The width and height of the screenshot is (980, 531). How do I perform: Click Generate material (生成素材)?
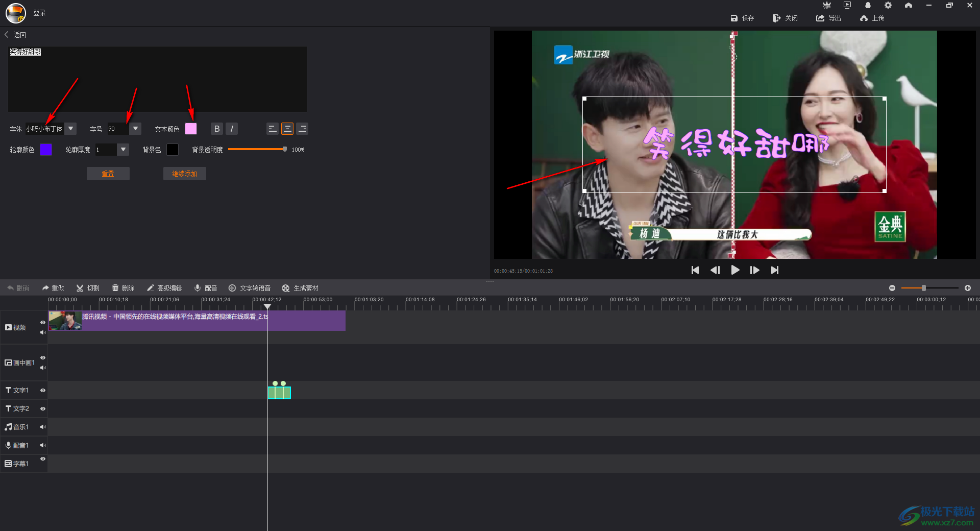[x=300, y=288]
